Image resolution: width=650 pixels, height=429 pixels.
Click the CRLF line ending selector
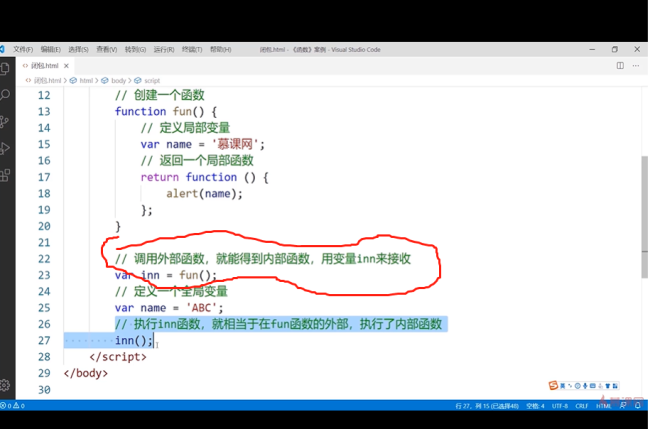click(582, 406)
